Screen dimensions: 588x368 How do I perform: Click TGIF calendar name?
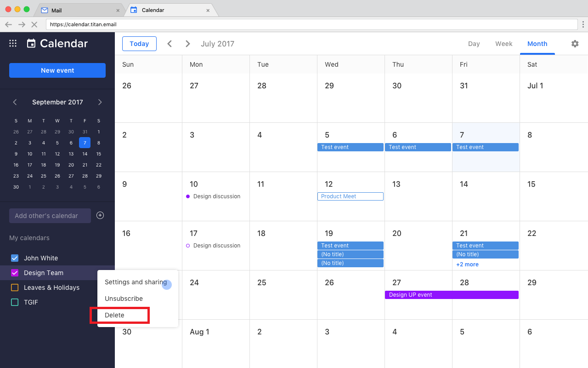pos(31,302)
